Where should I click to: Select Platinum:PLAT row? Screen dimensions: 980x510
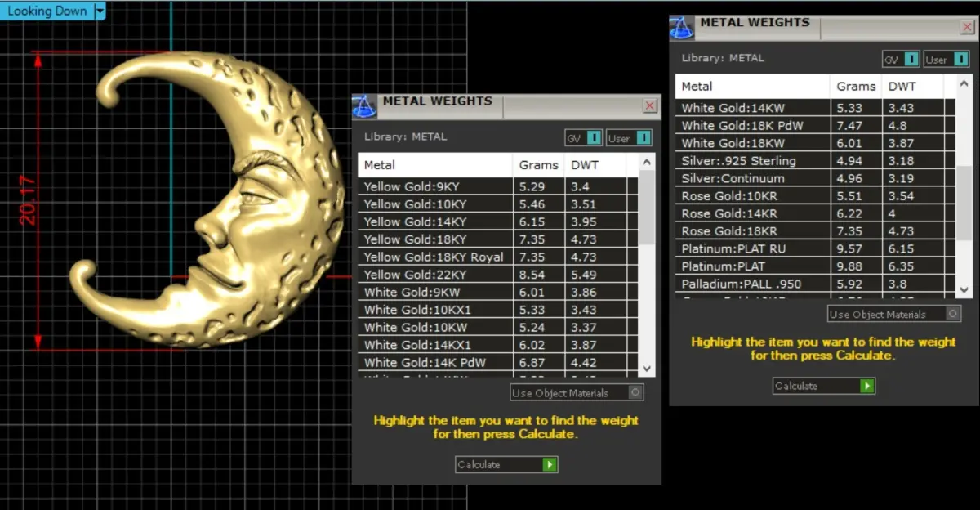click(816, 266)
